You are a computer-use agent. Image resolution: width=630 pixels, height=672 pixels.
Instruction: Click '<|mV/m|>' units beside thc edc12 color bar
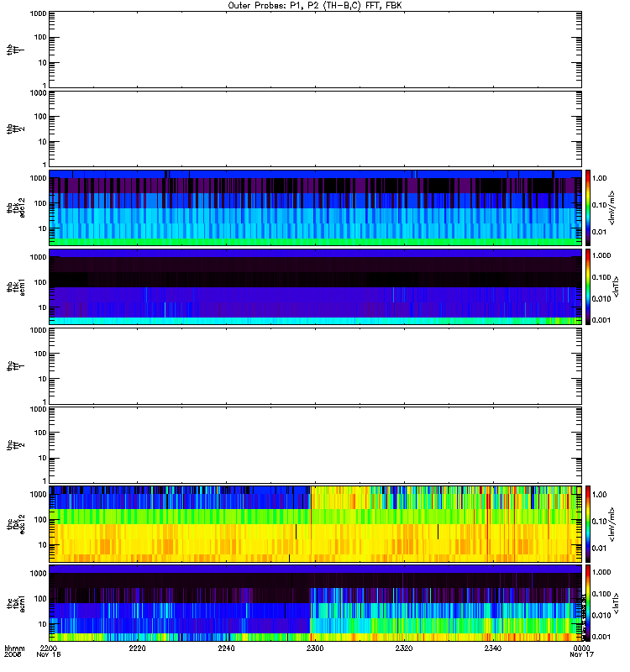click(x=612, y=524)
